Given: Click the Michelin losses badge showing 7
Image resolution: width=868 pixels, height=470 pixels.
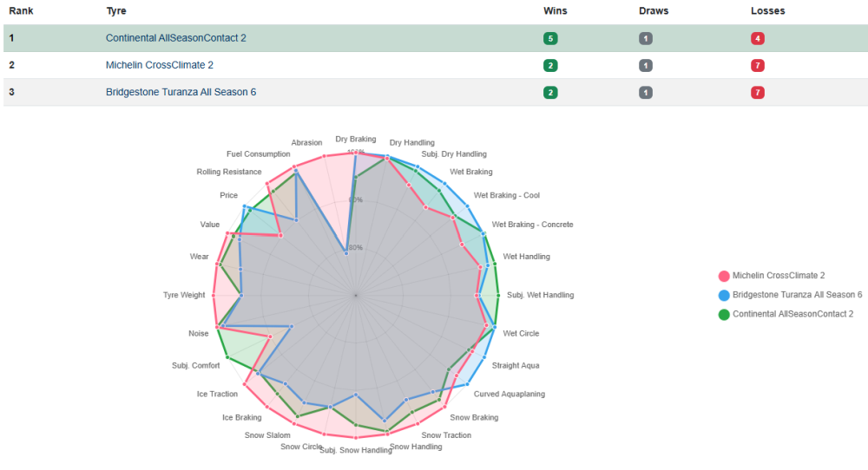Looking at the screenshot, I should pyautogui.click(x=757, y=66).
